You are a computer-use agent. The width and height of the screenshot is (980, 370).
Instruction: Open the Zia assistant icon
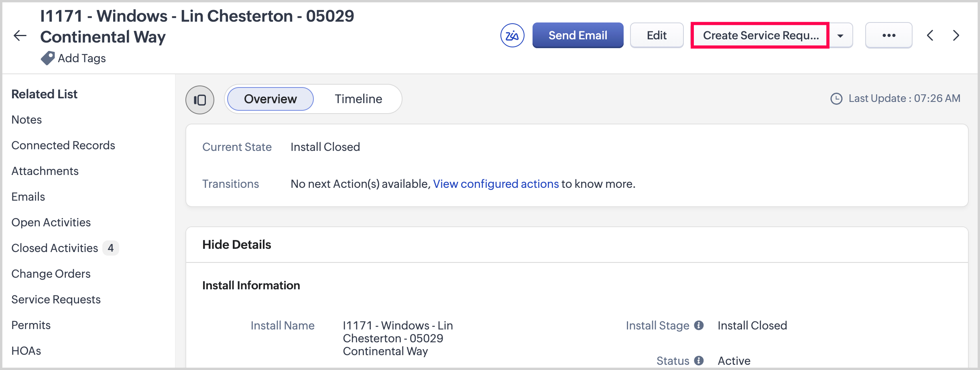[x=512, y=36]
